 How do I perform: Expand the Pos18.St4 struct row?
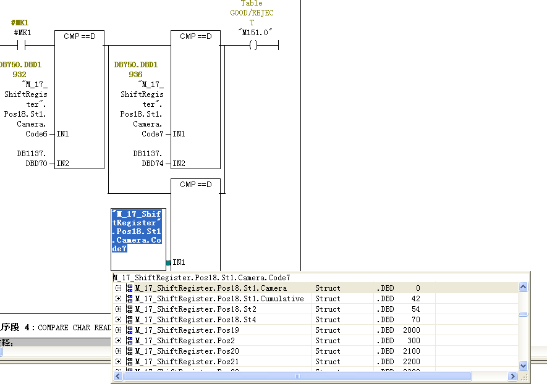point(118,320)
